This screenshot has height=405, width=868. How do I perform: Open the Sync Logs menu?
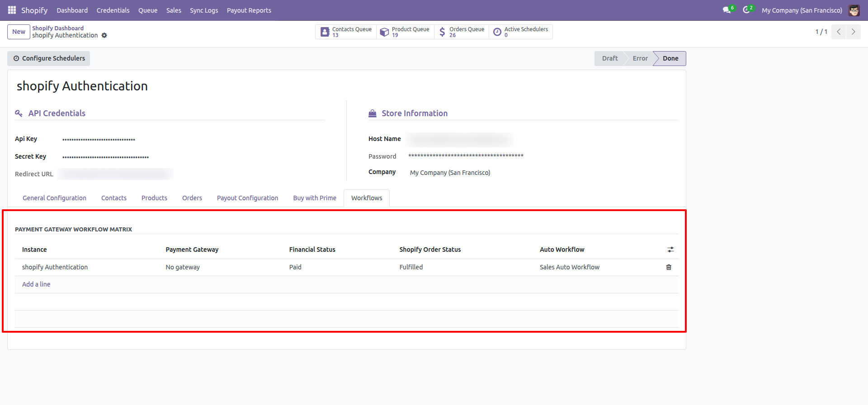(204, 10)
